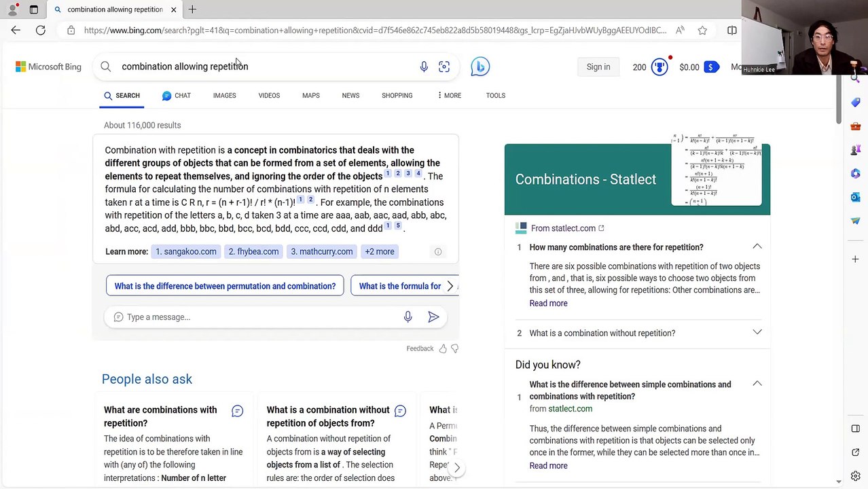868x489 pixels.
Task: Open tab actions menu icon
Action: point(34,10)
